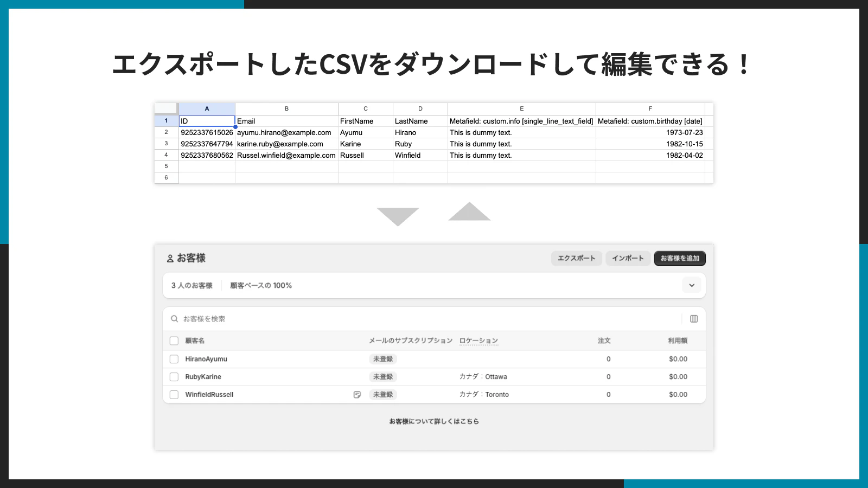Viewport: 868px width, 488px height.
Task: Open the お客様について詳しくはこちら link
Action: tap(434, 421)
